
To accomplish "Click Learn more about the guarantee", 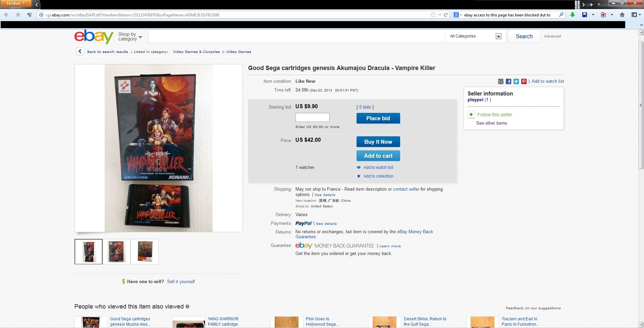I will click(390, 246).
